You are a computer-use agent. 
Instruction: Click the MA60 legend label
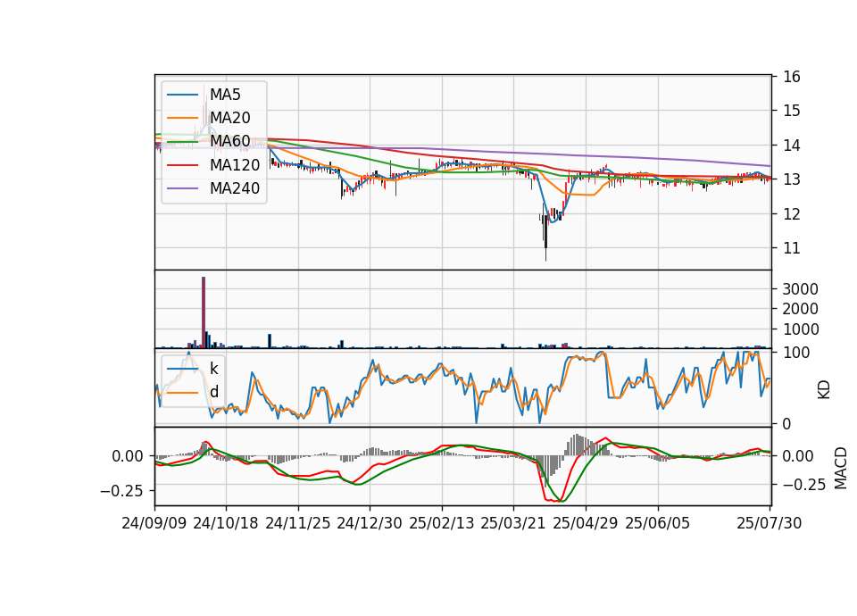point(230,142)
